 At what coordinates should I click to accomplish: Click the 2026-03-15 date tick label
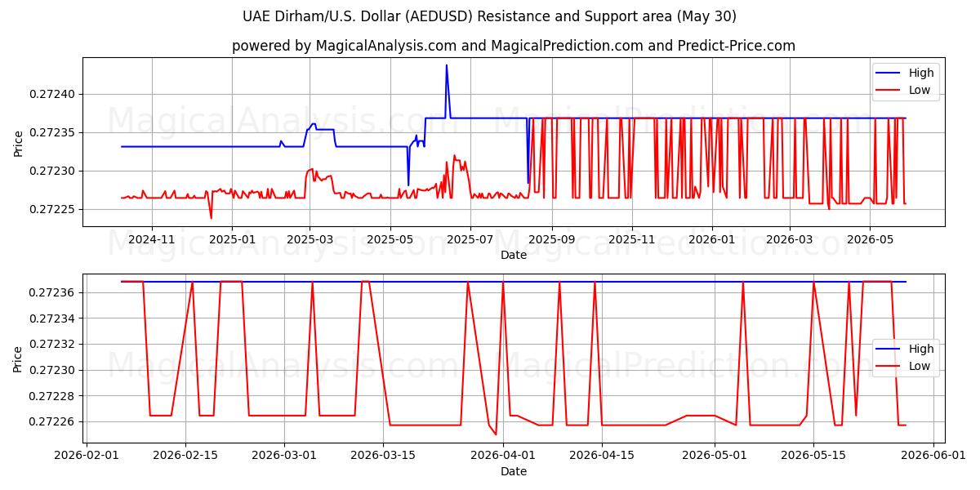(x=383, y=456)
